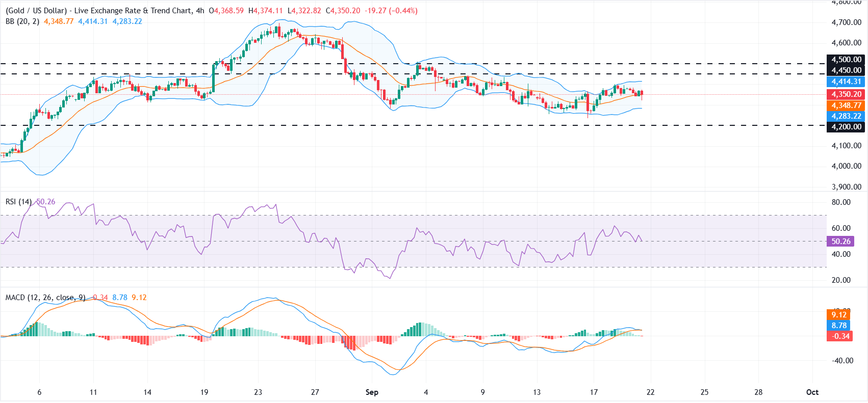Select the red current price tag 4,350.20

[846, 94]
